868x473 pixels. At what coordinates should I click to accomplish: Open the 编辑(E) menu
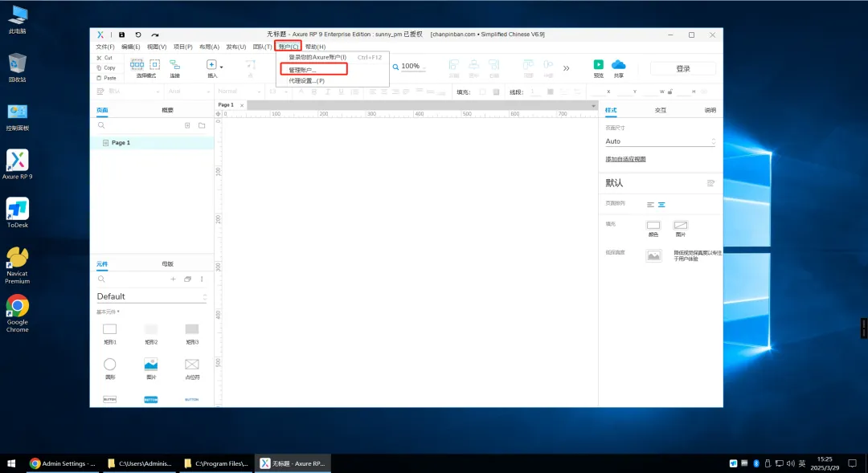click(131, 47)
